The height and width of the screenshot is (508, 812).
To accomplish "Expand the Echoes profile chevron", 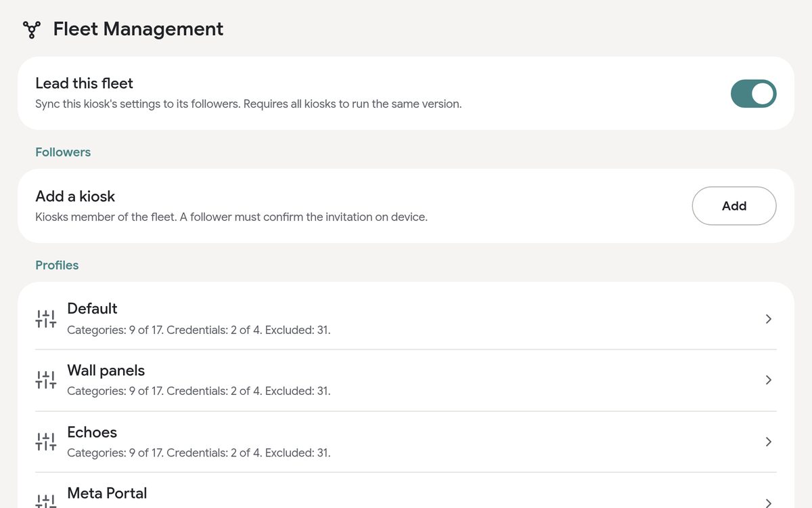I will point(768,442).
